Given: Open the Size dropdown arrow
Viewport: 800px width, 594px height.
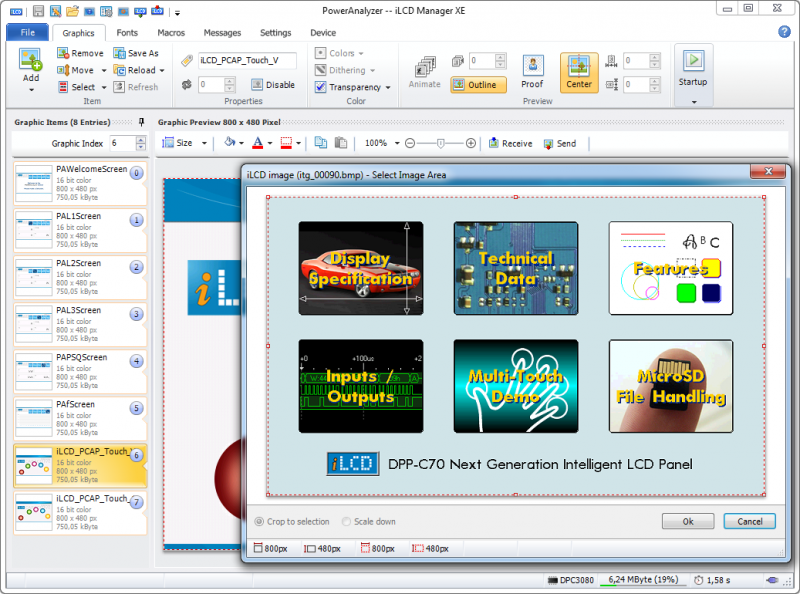Looking at the screenshot, I should 204,143.
